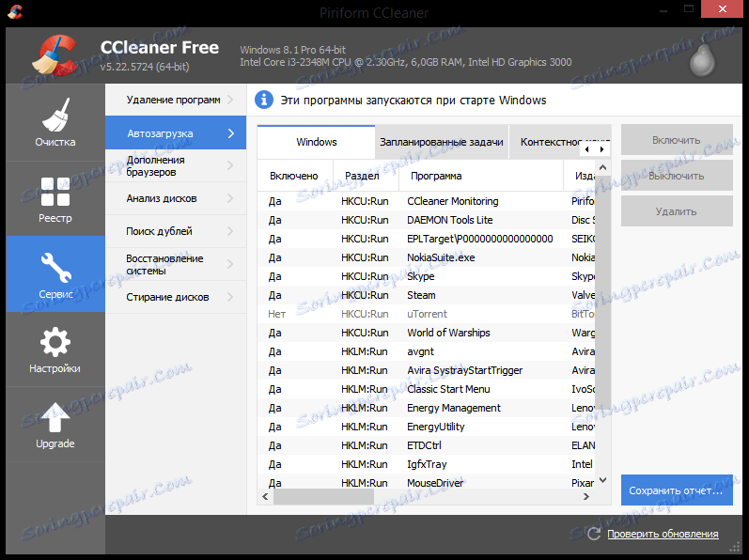Select IgfxTray startup entry
The width and height of the screenshot is (749, 560).
pyautogui.click(x=427, y=464)
